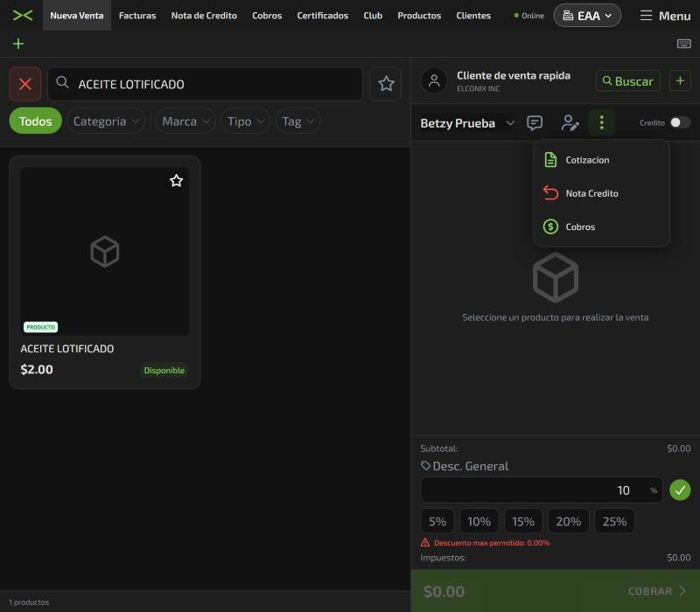Image resolution: width=700 pixels, height=612 pixels.
Task: Click the red X clear search button
Action: tap(25, 84)
